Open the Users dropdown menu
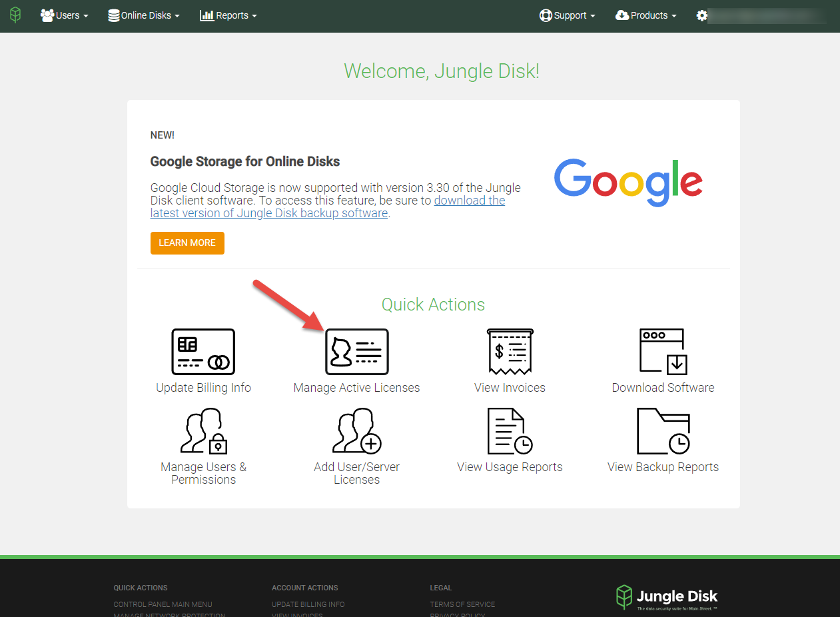The image size is (840, 617). coord(64,15)
